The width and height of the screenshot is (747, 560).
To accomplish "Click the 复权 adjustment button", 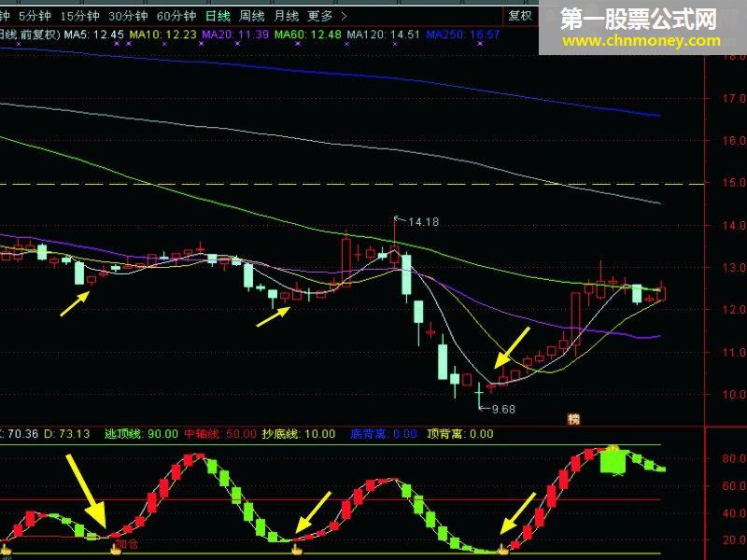I will [520, 16].
